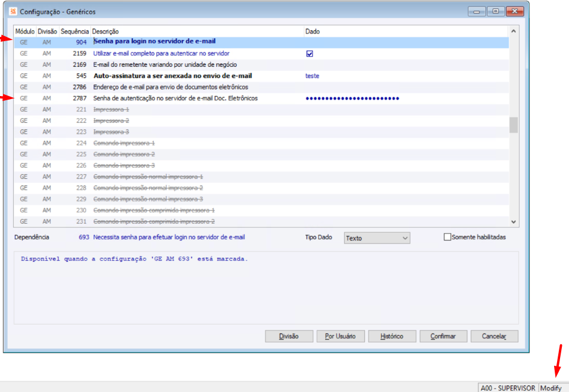This screenshot has height=392, width=569.
Task: Click Confirmar to save settings
Action: coord(443,336)
